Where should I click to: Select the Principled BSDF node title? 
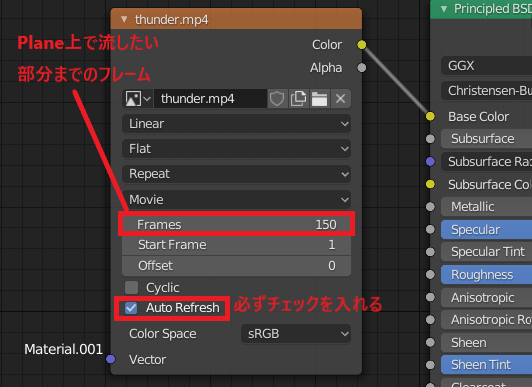tap(493, 9)
